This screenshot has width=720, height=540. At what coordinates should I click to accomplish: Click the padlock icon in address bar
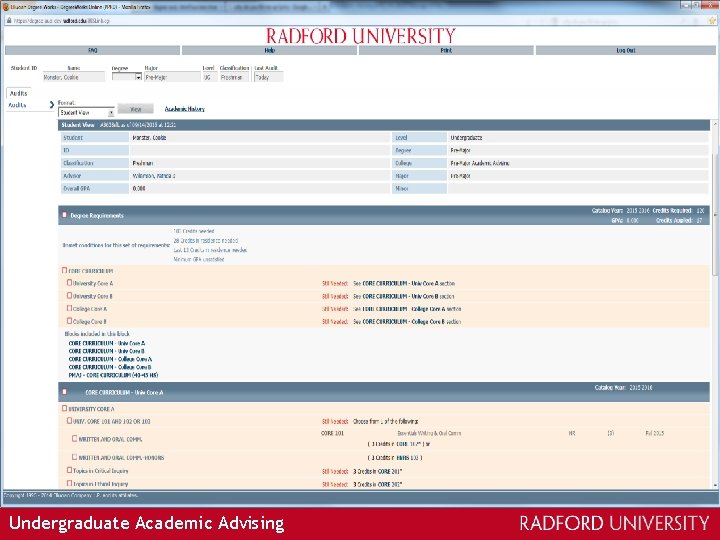tap(8, 21)
